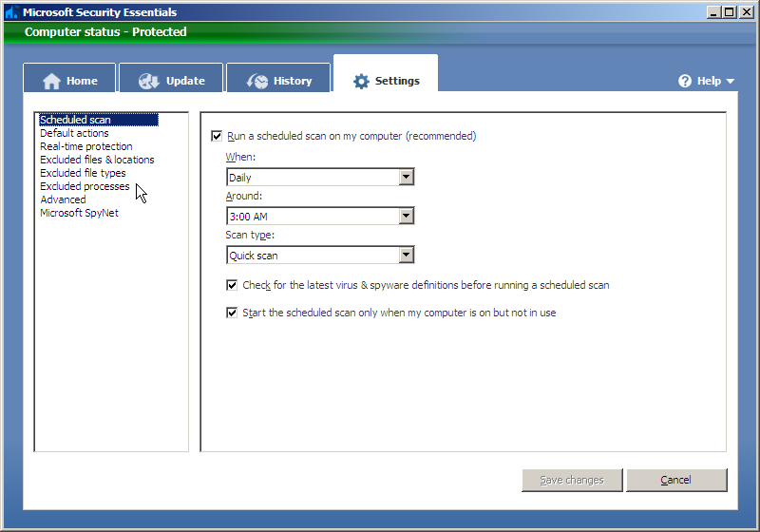Open the Help menu
This screenshot has height=532, width=760.
(x=706, y=81)
